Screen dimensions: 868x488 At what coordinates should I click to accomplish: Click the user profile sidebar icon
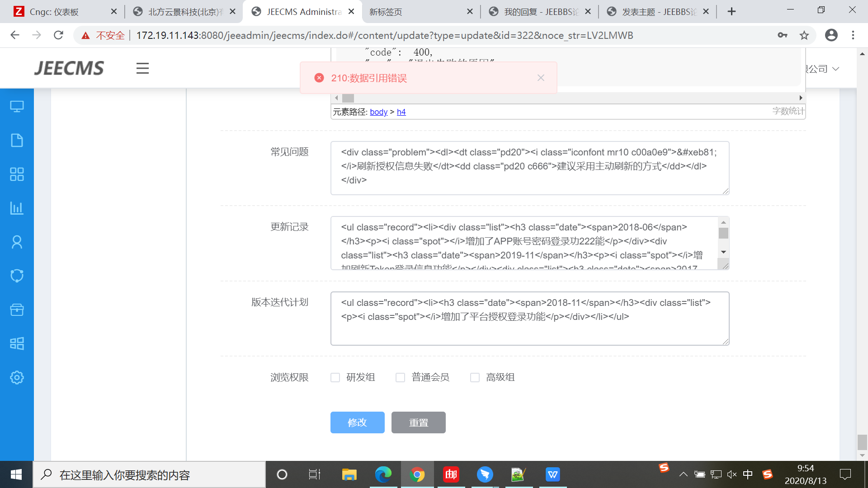click(17, 242)
